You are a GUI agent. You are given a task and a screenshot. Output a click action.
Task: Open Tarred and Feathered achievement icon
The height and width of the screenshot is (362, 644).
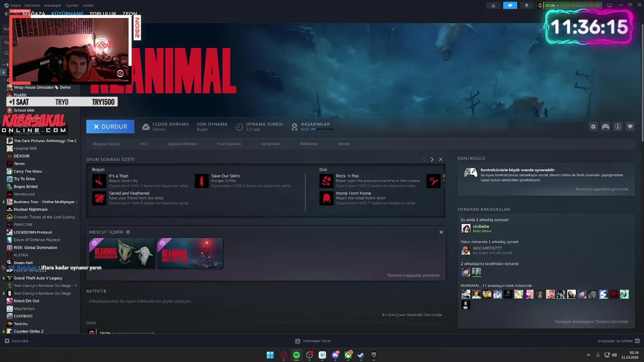click(99, 198)
